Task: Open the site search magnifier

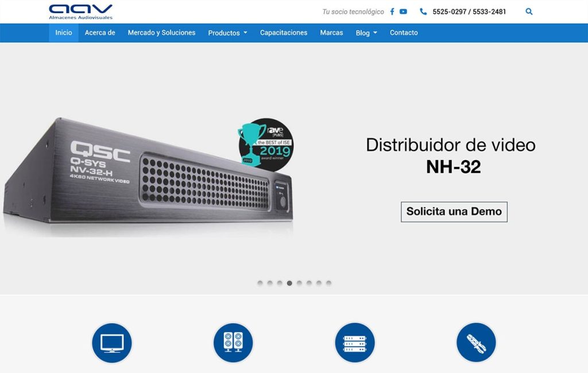Action: [x=528, y=11]
